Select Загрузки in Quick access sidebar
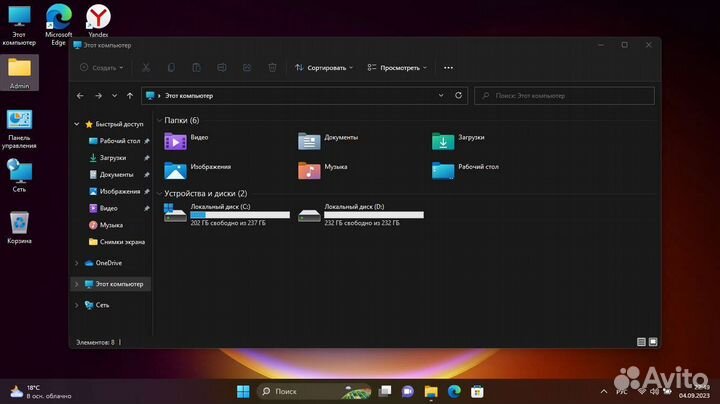The width and height of the screenshot is (720, 404). coord(119,157)
